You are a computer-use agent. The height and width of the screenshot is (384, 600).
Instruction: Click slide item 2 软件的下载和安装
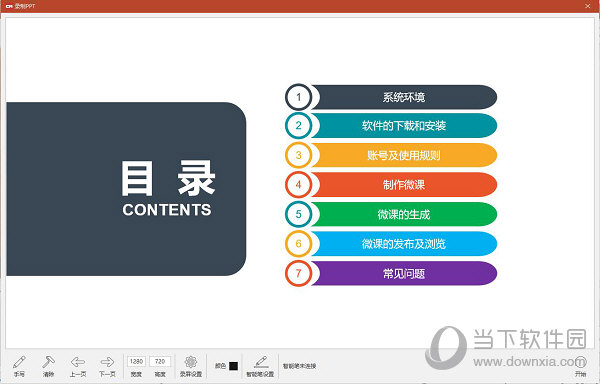[x=391, y=125]
